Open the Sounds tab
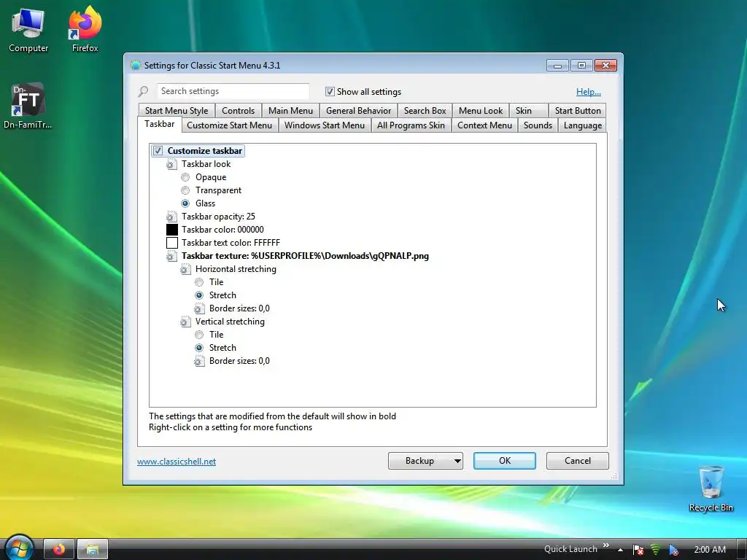This screenshot has height=560, width=747. pyautogui.click(x=538, y=125)
